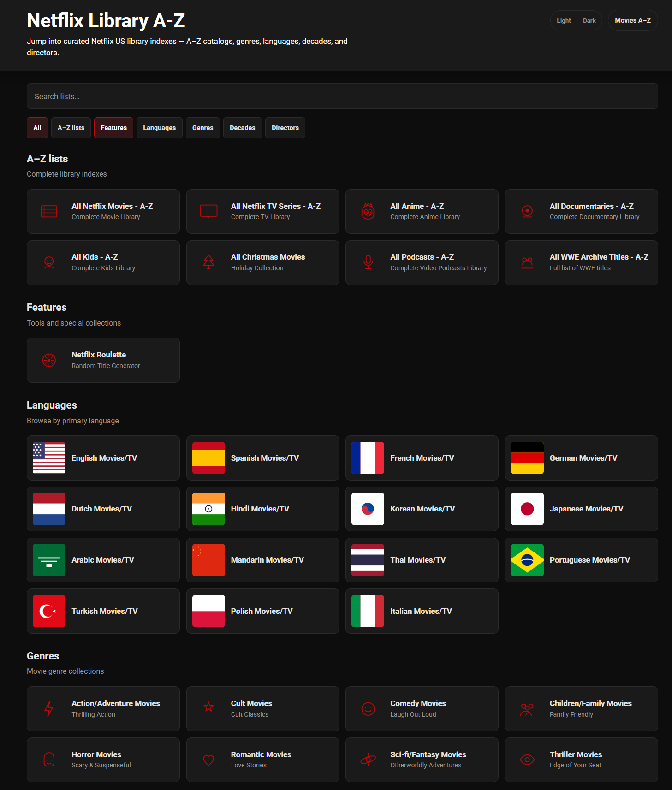This screenshot has height=790, width=672.
Task: Click the heart icon for Romantic Movies
Action: click(208, 760)
